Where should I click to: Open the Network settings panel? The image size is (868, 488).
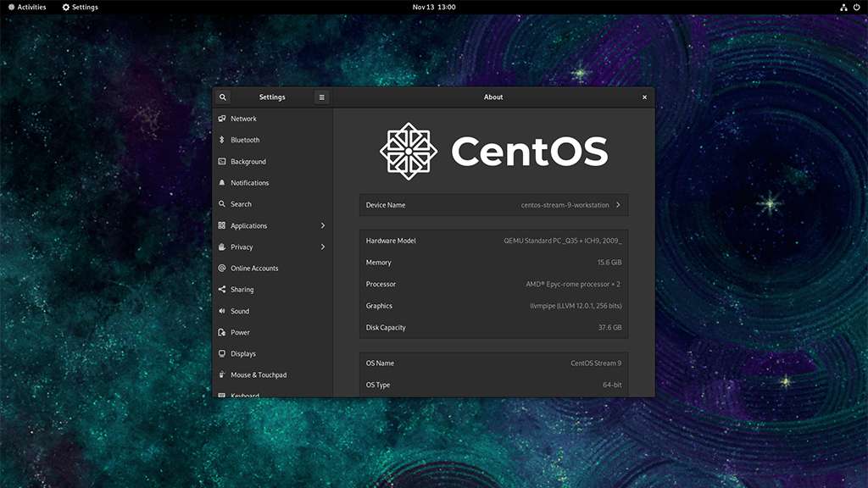(x=272, y=119)
